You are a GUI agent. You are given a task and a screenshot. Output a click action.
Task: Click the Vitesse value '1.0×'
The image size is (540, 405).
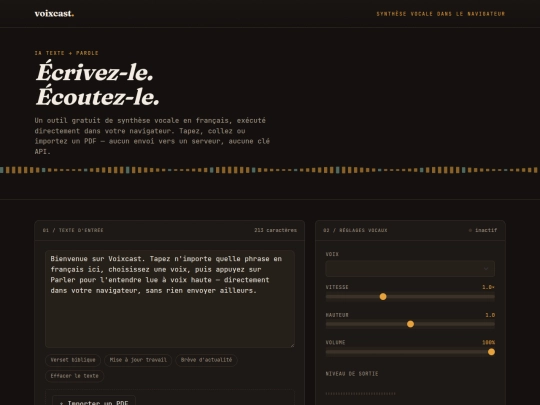click(x=488, y=287)
